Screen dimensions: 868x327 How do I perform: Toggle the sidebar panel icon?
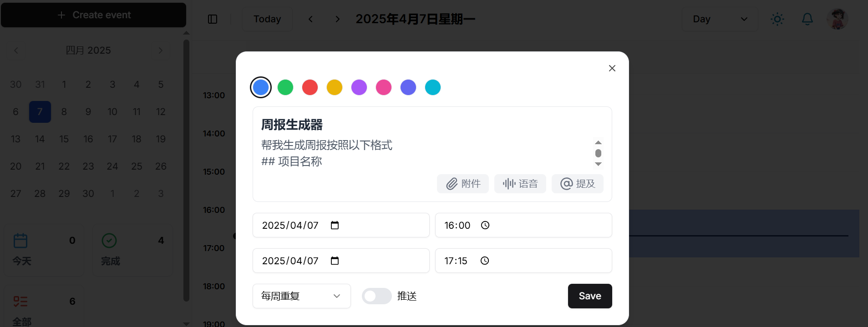(213, 19)
